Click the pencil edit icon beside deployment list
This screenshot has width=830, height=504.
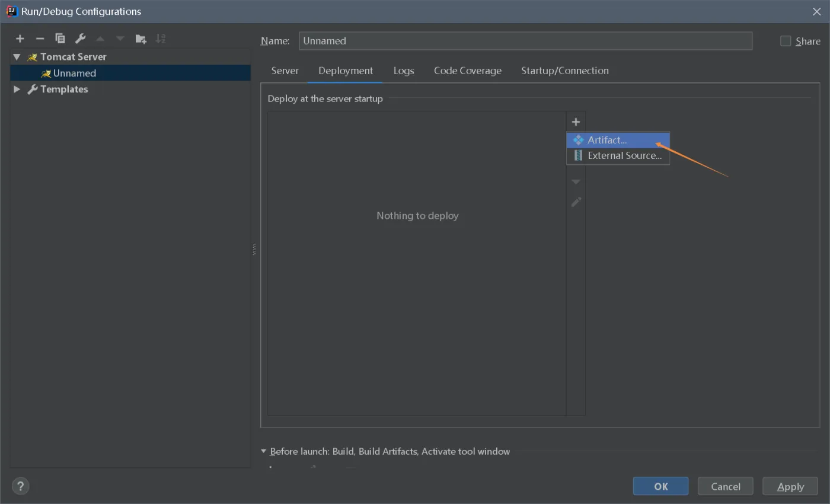point(576,202)
